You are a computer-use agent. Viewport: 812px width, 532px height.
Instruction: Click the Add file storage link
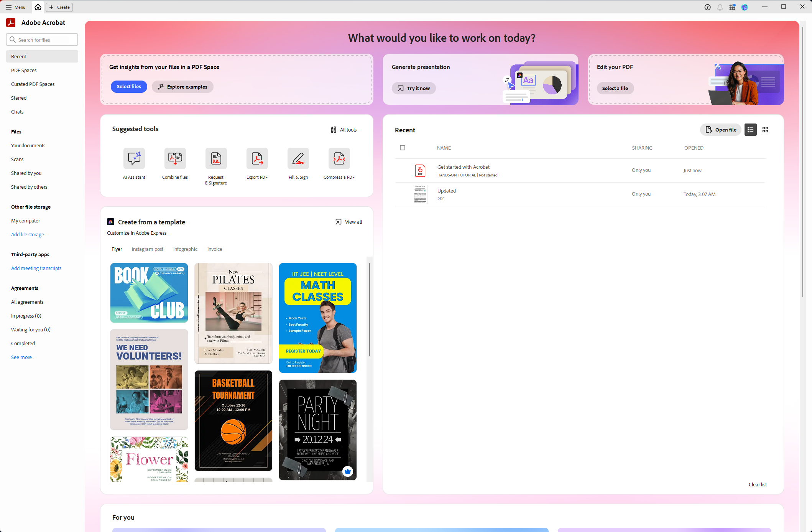click(28, 234)
